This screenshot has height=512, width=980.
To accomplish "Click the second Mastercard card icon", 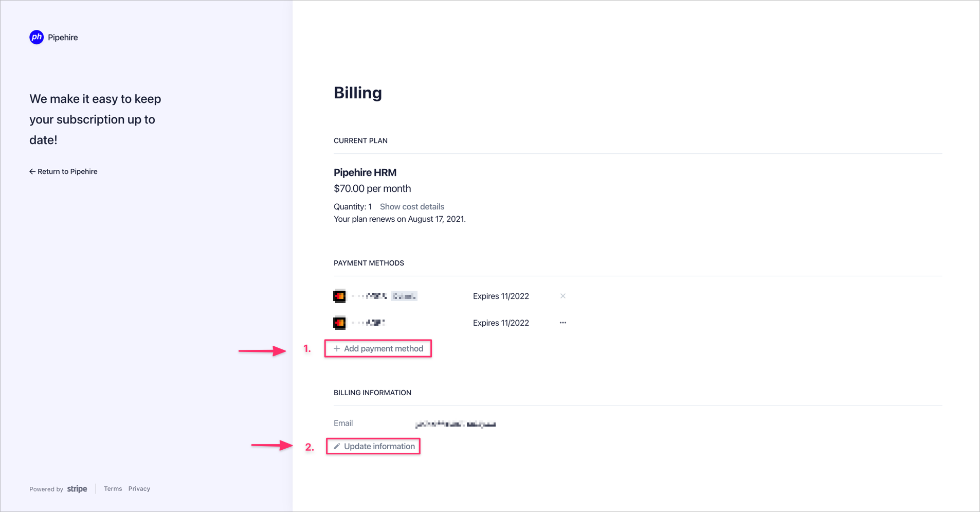I will pos(339,323).
